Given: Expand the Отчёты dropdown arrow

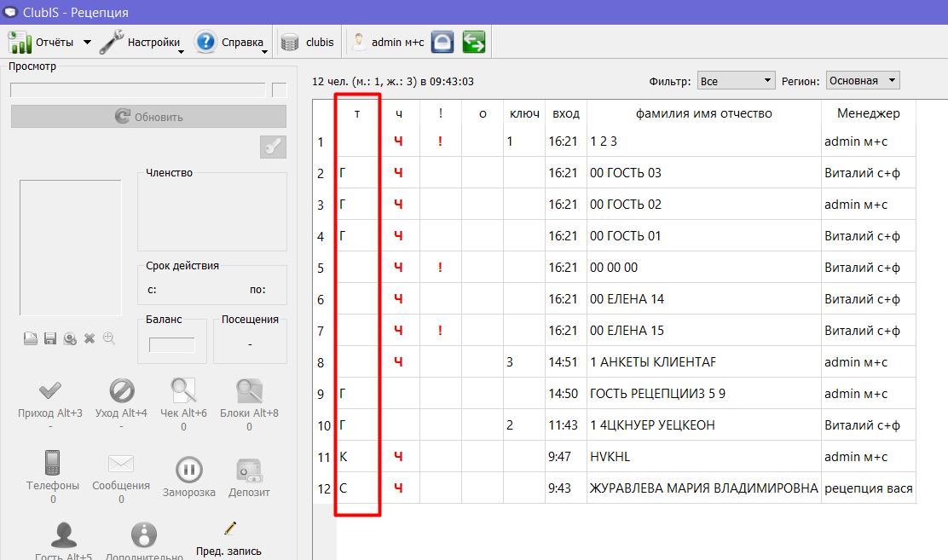Looking at the screenshot, I should (x=87, y=43).
